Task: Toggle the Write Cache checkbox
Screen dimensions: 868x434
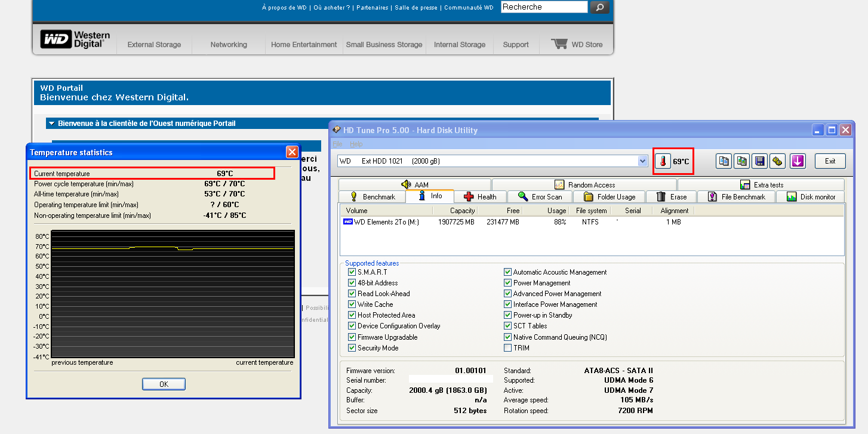Action: tap(352, 304)
